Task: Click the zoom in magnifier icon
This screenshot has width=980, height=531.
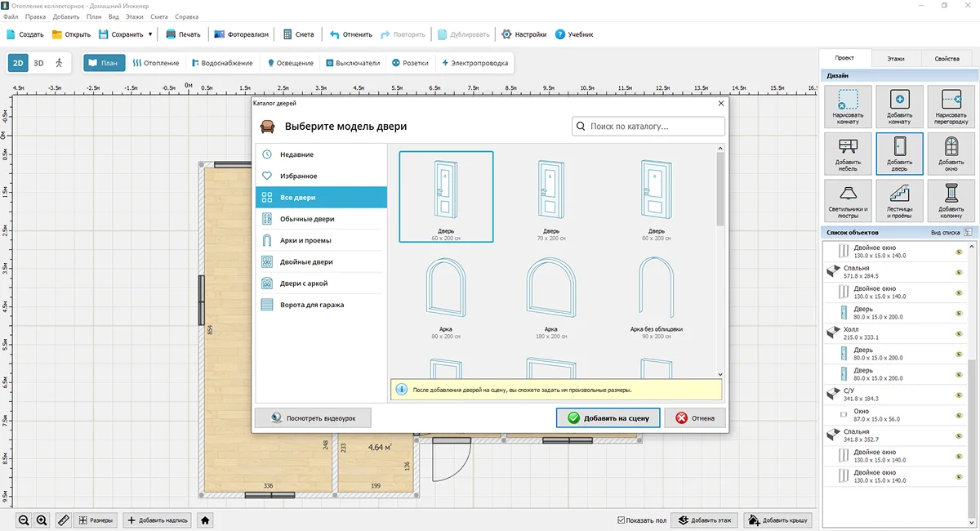Action: tap(42, 520)
